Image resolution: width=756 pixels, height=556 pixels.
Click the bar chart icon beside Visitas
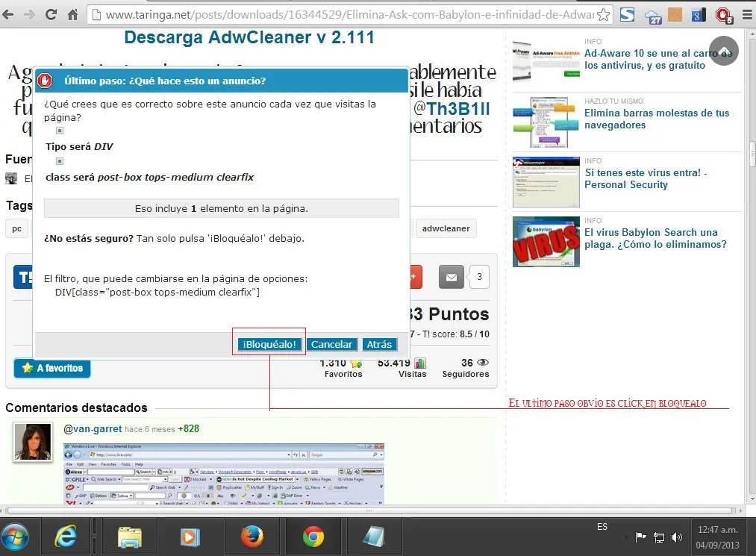[420, 363]
